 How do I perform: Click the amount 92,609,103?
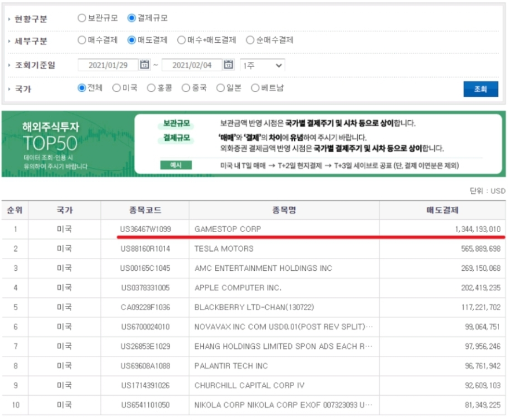[x=482, y=385]
